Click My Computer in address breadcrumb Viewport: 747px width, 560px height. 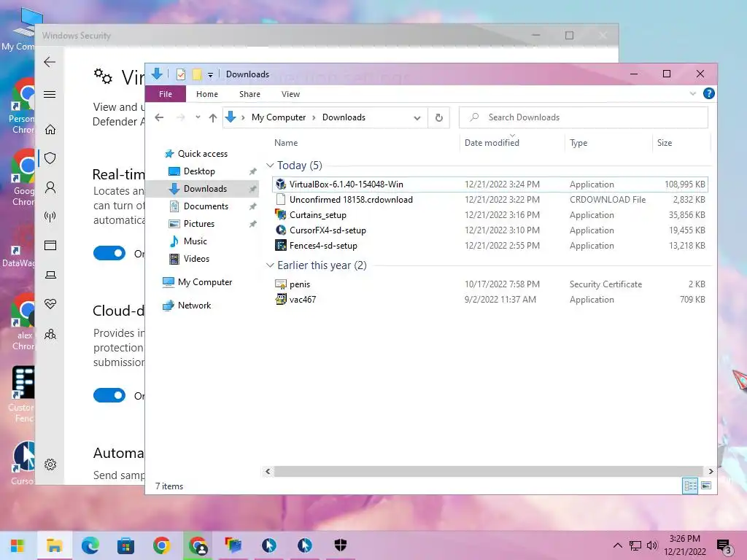278,117
